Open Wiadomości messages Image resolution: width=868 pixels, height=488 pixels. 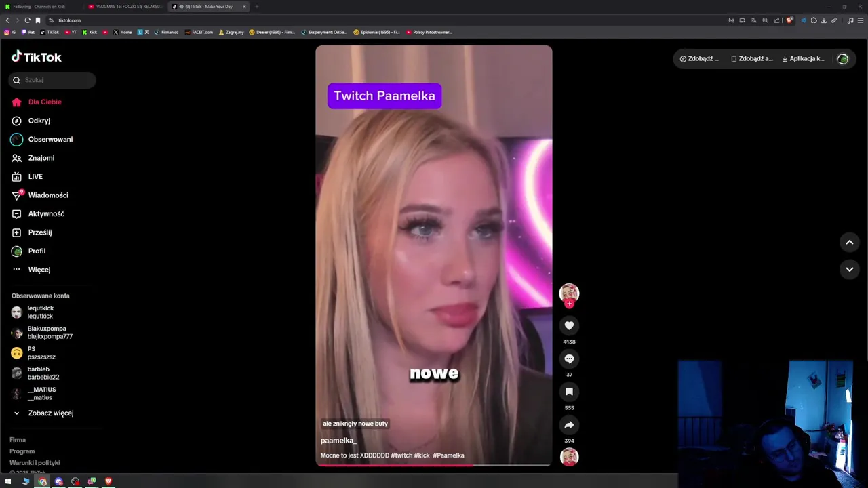pos(40,195)
